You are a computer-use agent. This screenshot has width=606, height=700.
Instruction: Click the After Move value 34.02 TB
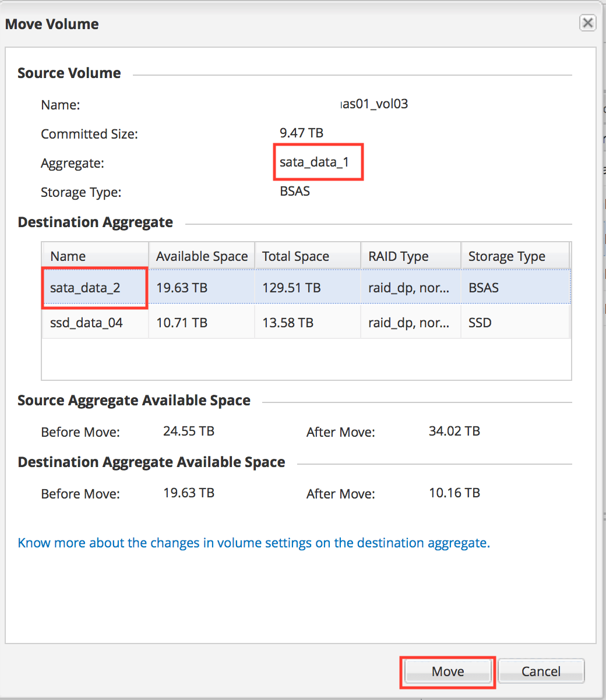point(455,431)
